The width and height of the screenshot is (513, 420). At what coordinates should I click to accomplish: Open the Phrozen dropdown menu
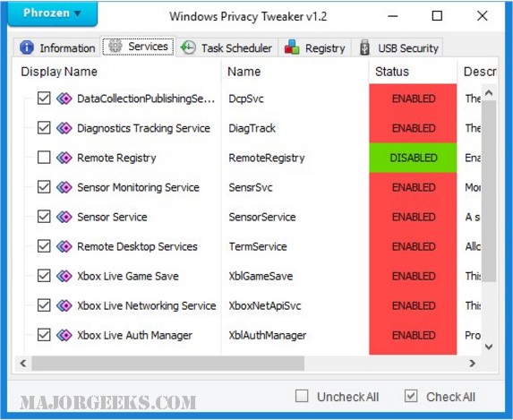click(x=52, y=13)
